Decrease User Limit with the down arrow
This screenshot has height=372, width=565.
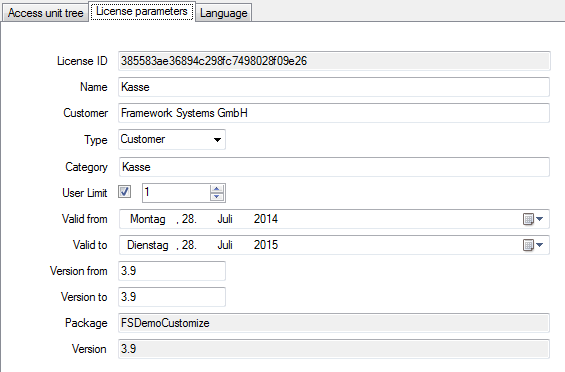pos(217,197)
